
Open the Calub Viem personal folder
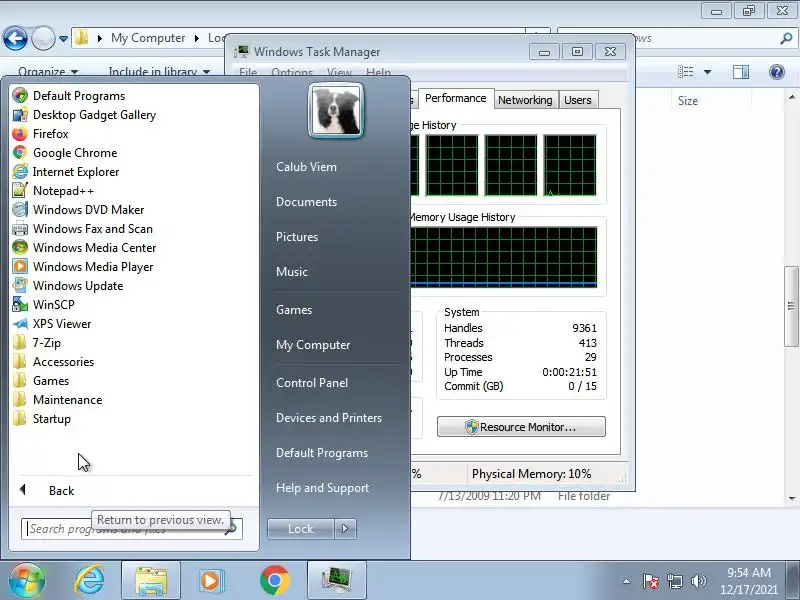[x=306, y=167]
